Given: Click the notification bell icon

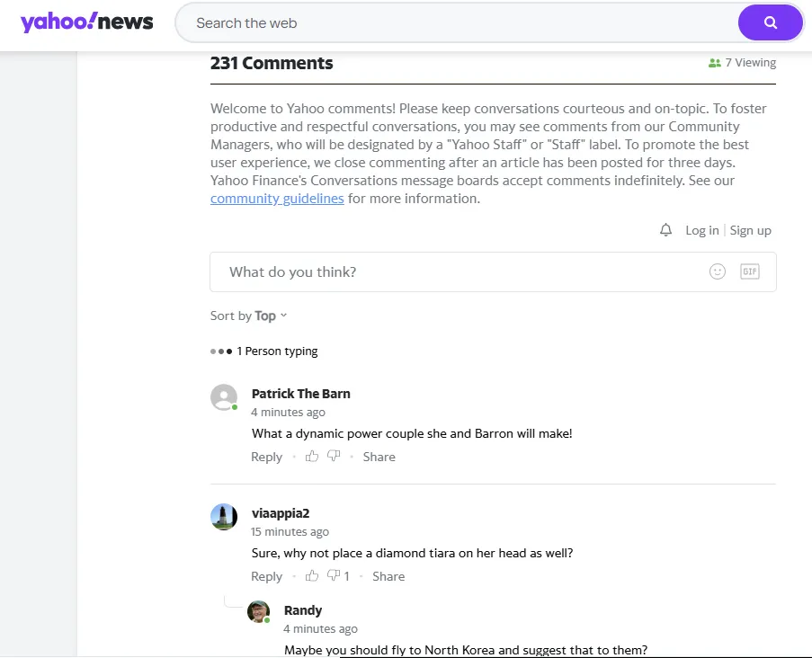Looking at the screenshot, I should (665, 230).
